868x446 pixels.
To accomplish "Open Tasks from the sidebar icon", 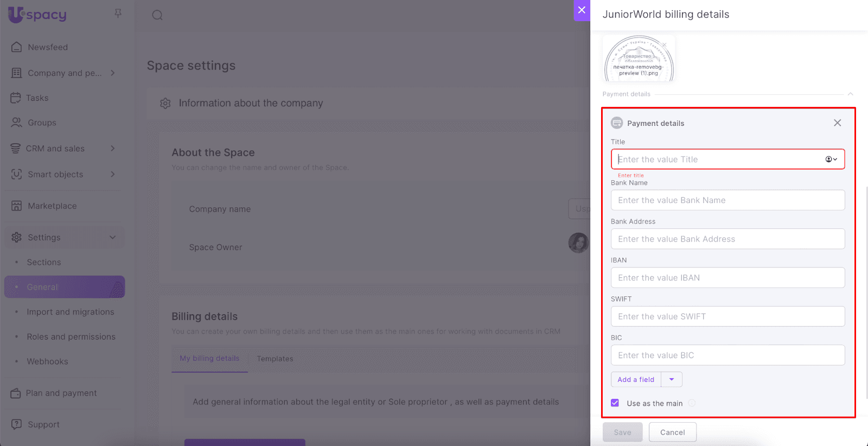I will coord(16,98).
